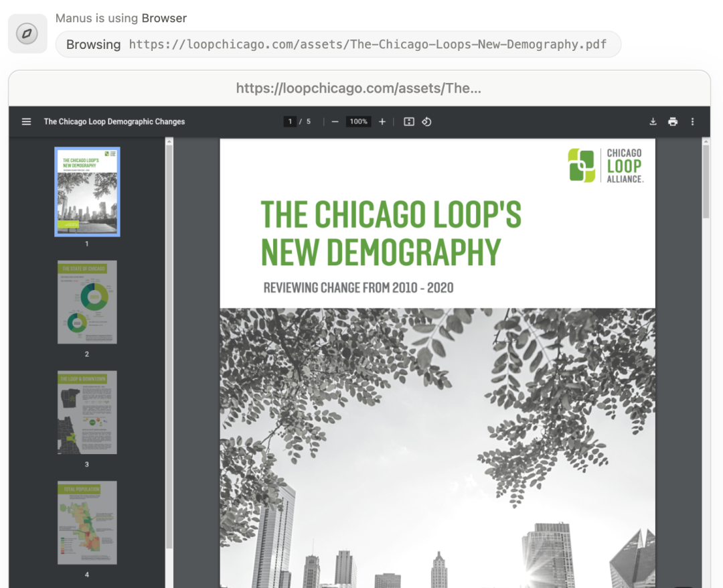
Task: Open the PDF viewer more actions menu
Action: 692,122
